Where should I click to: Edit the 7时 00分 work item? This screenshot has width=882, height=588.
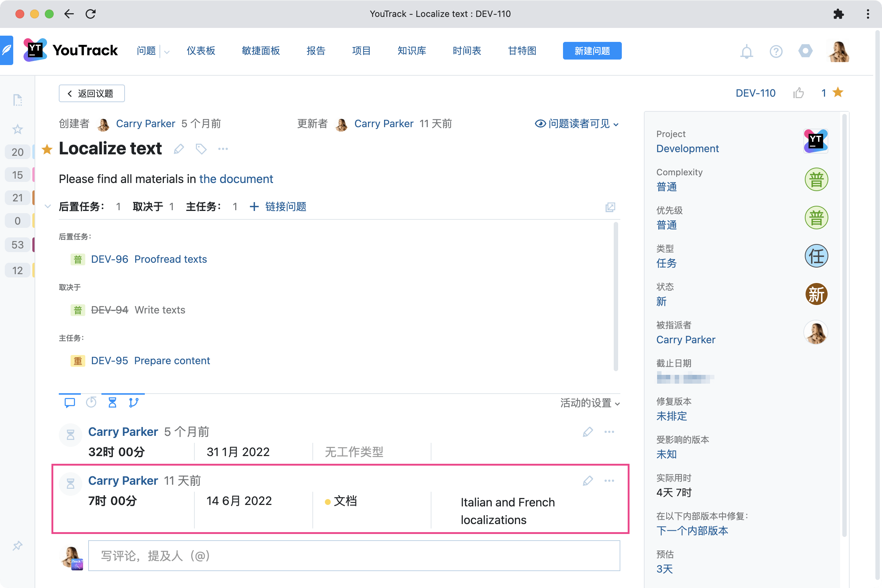(x=588, y=481)
